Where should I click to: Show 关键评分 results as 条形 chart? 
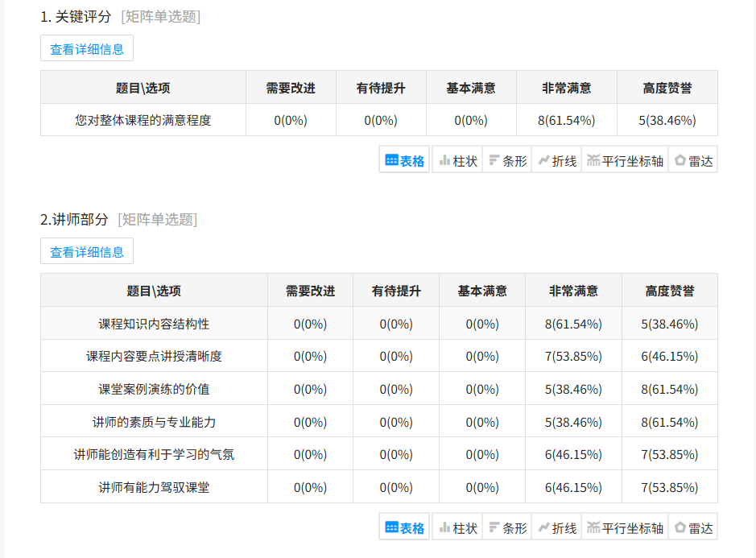pyautogui.click(x=507, y=160)
